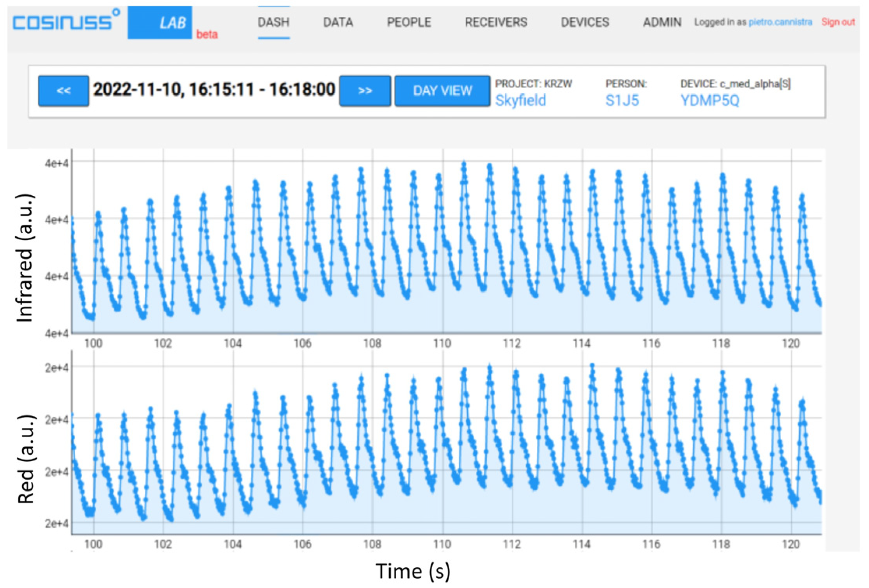Go to previous time window with << button

pos(63,91)
